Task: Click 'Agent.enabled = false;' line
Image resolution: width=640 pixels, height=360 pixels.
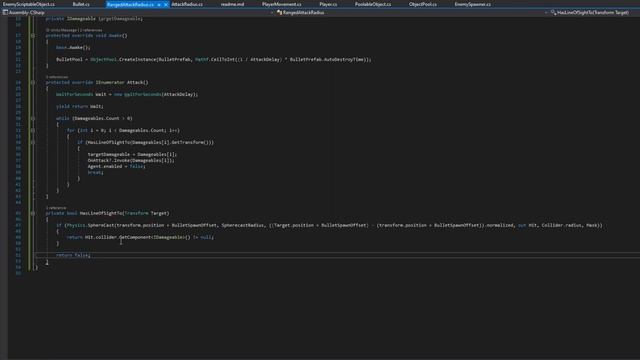Action: [x=116, y=167]
